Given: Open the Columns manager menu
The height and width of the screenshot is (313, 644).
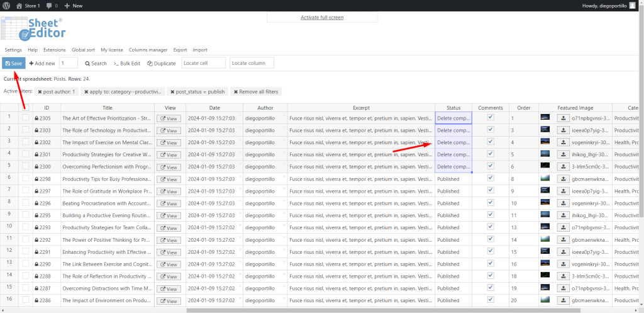Looking at the screenshot, I should pos(148,50).
